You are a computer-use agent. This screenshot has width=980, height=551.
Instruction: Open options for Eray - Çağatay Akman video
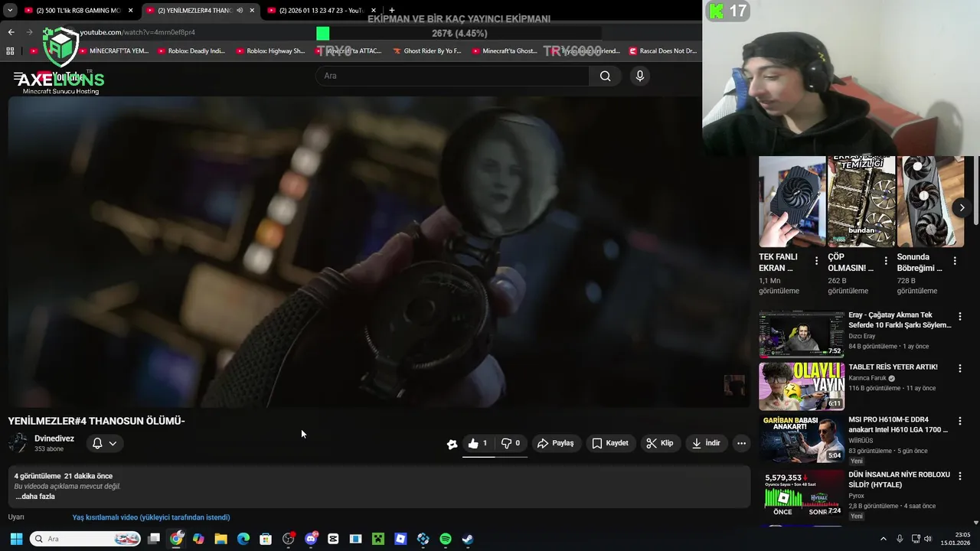click(959, 316)
